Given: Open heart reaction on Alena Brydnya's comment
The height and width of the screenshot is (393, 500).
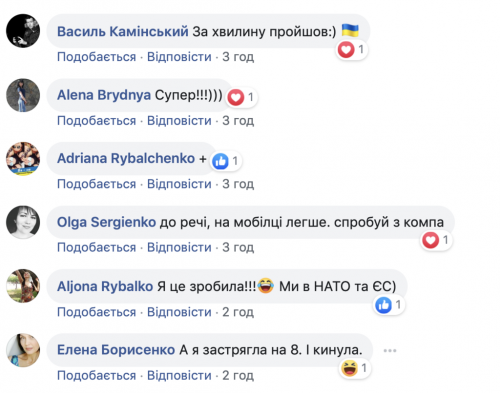Looking at the screenshot, I should tap(241, 97).
